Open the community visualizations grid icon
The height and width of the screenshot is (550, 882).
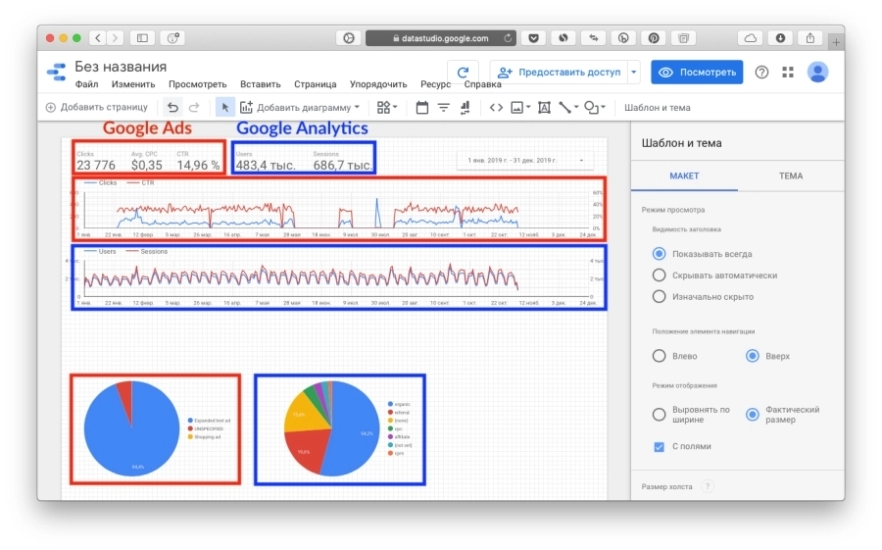point(384,107)
